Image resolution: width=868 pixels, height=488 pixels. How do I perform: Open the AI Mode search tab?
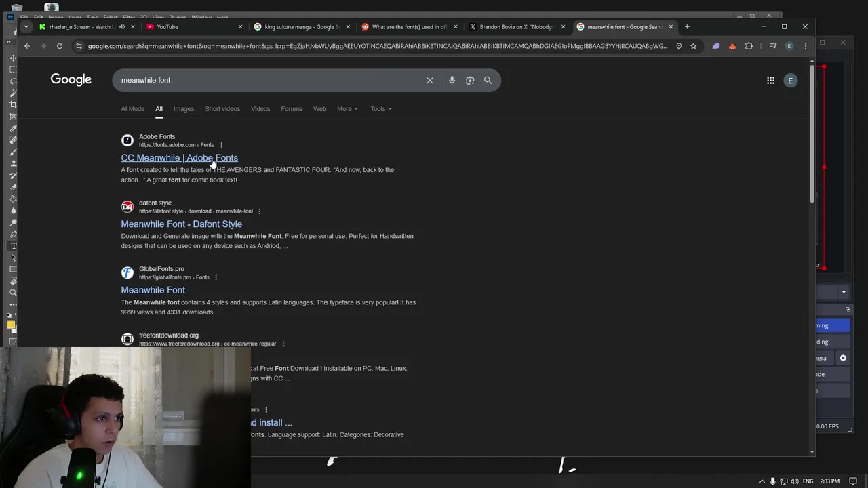point(133,109)
